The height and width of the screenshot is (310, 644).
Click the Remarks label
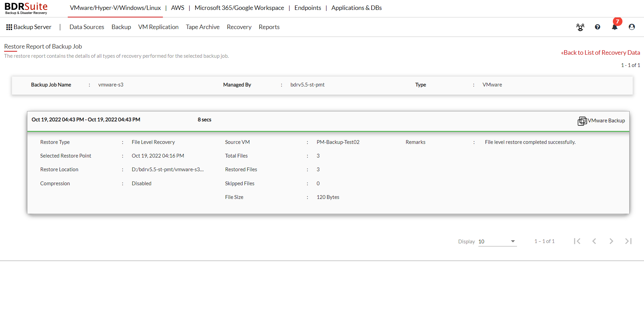[x=415, y=142]
